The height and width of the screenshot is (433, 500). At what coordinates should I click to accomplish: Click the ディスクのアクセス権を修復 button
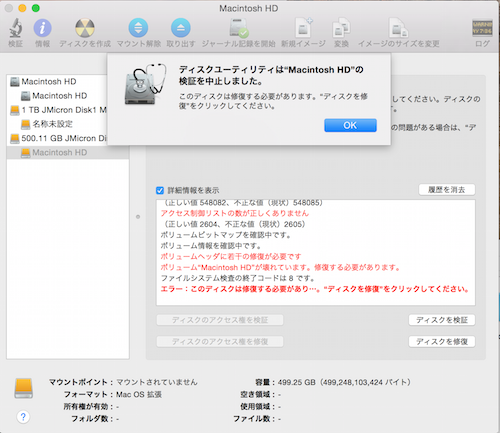[220, 342]
